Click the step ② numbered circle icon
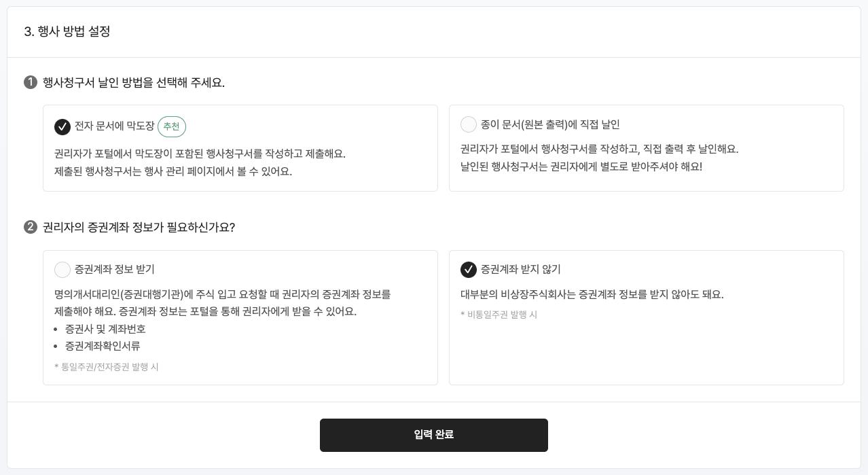868x475 pixels. click(30, 227)
